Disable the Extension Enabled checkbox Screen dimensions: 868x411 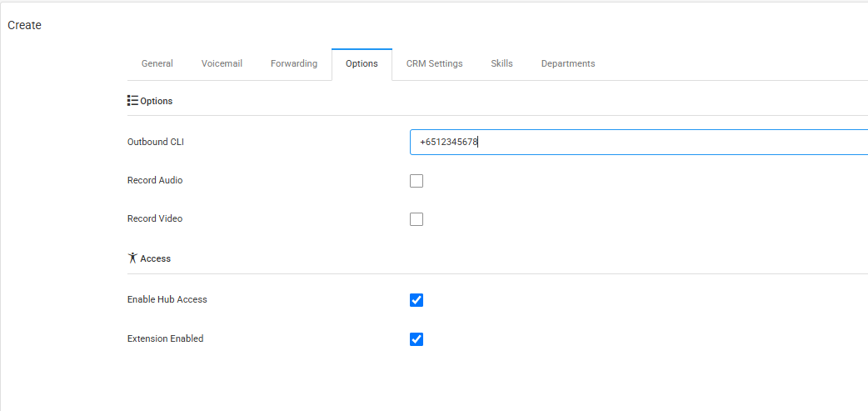pyautogui.click(x=417, y=339)
